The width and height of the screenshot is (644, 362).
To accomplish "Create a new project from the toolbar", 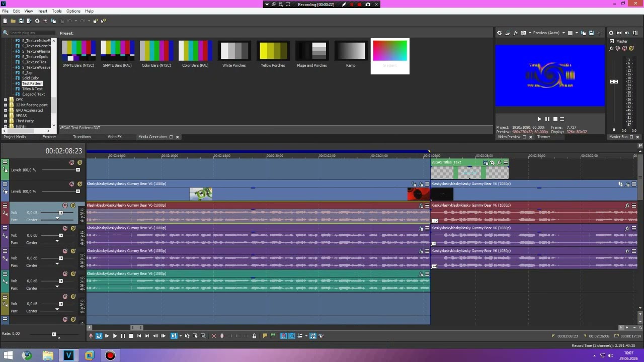I will point(5,21).
